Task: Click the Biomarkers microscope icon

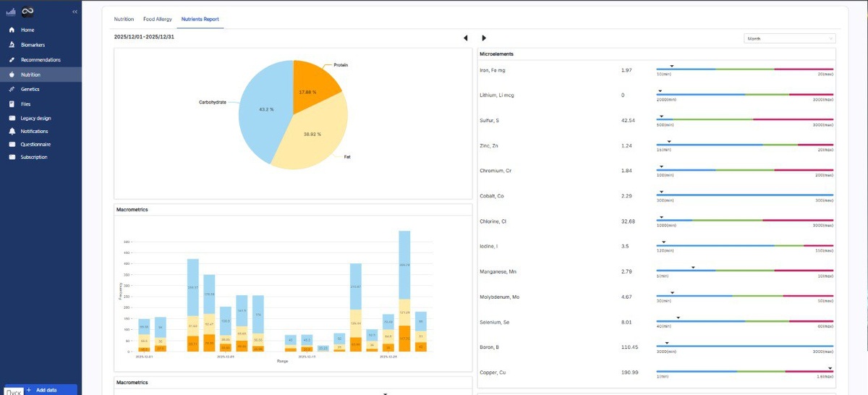Action: [12, 45]
